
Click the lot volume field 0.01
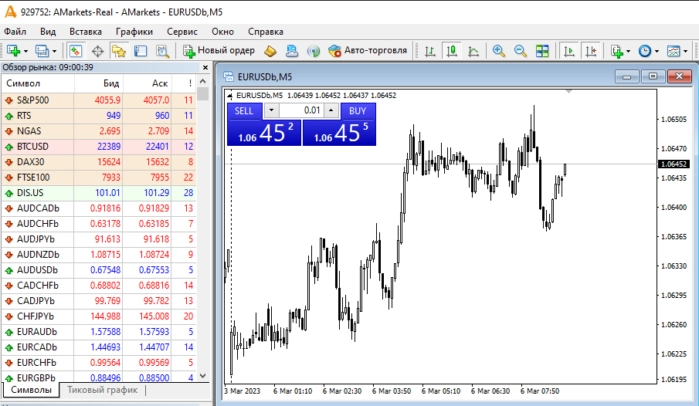(x=301, y=110)
